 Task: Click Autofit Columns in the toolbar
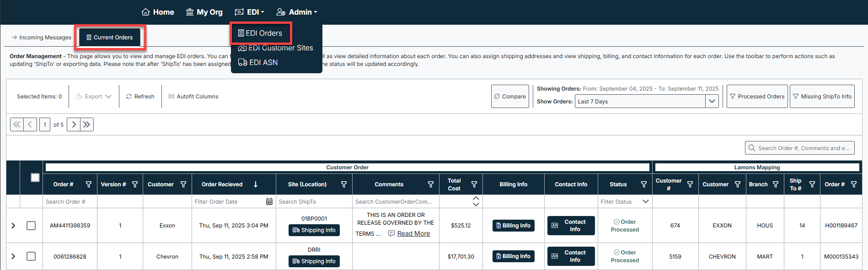(193, 97)
